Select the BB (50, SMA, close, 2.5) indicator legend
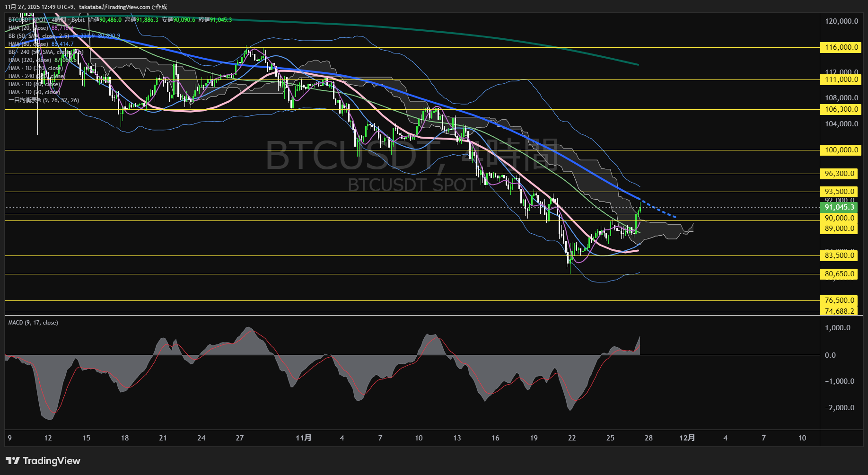This screenshot has width=868, height=475. (x=38, y=35)
